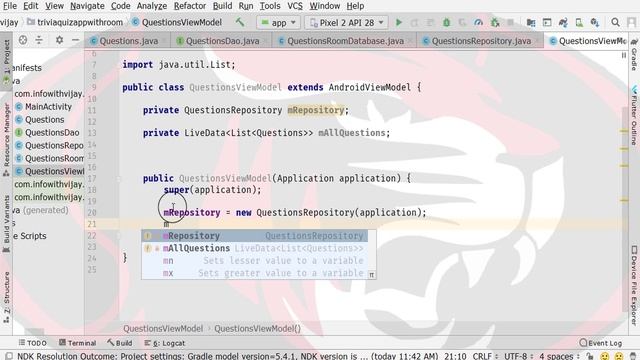Open the Pixel 2 API 28 device dropdown
The width and height of the screenshot is (640, 360).
click(347, 23)
